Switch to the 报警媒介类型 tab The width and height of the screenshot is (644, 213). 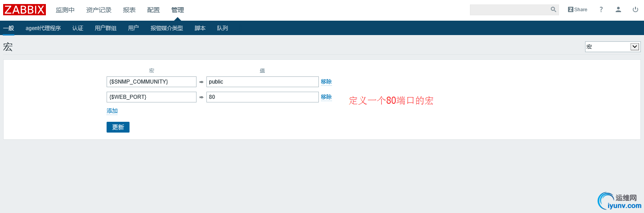pyautogui.click(x=167, y=28)
